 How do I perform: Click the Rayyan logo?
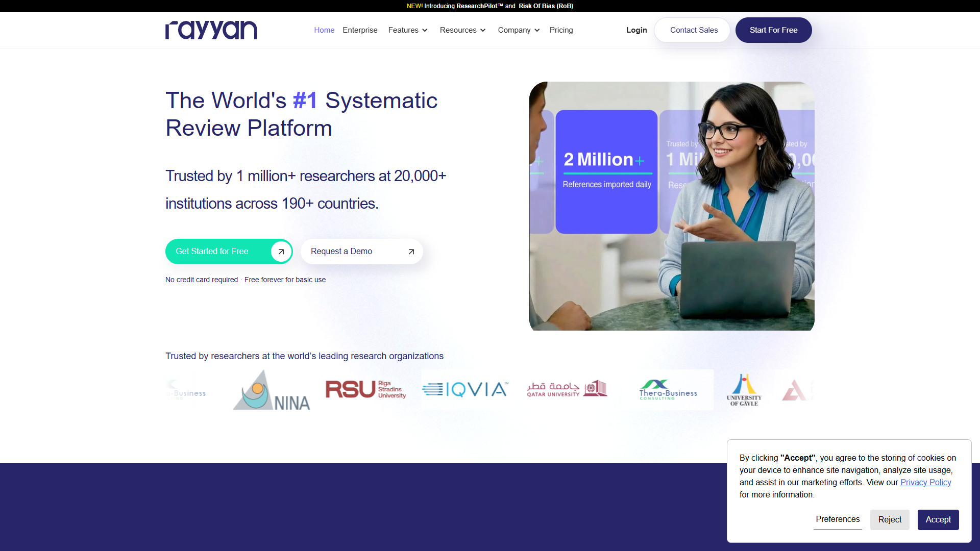[211, 30]
